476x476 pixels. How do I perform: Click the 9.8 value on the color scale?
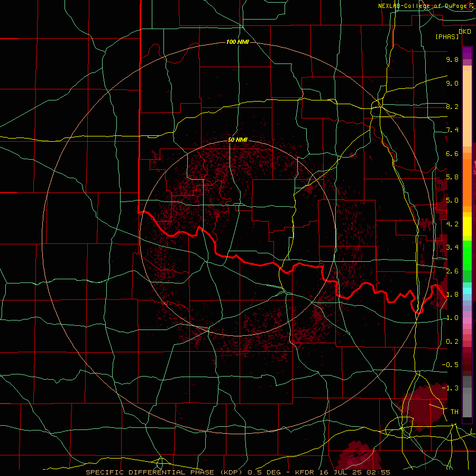tap(452, 59)
